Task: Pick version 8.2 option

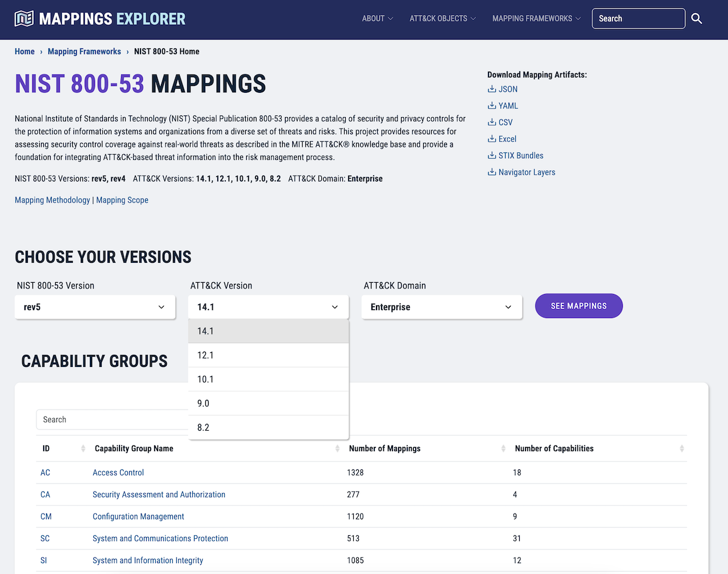Action: coord(268,427)
